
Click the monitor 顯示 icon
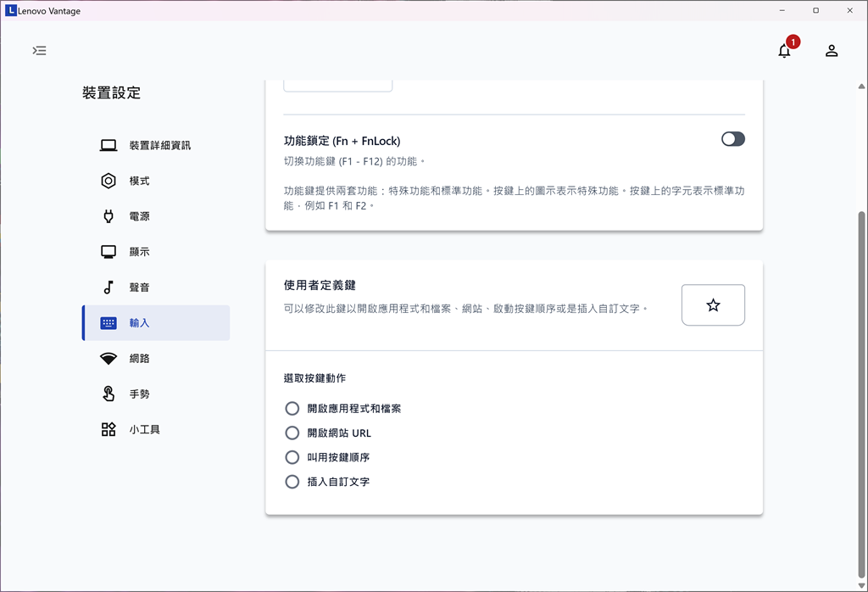108,252
